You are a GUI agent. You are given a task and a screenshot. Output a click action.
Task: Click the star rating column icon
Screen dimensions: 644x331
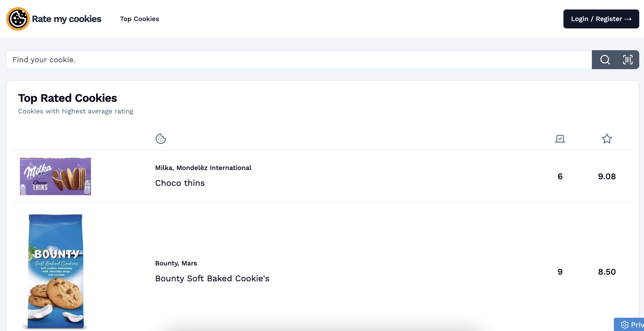click(607, 139)
